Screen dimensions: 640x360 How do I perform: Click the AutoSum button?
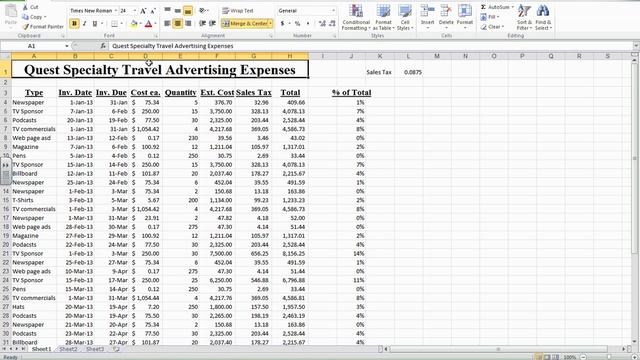click(496, 7)
